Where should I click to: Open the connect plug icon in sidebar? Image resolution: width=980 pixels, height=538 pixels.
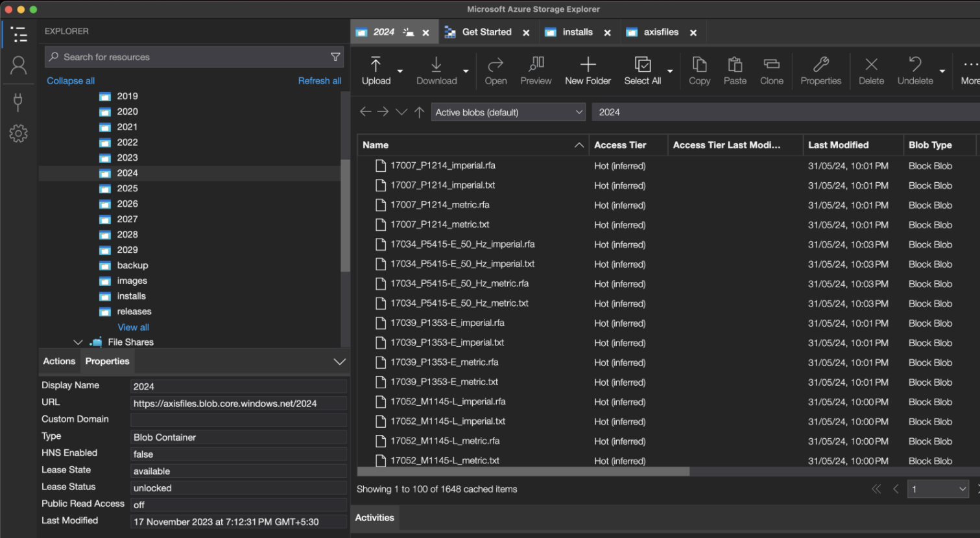[18, 102]
